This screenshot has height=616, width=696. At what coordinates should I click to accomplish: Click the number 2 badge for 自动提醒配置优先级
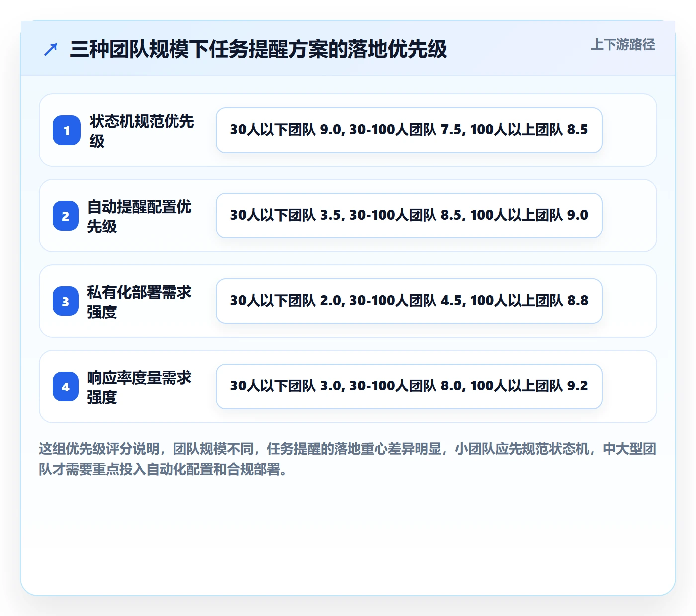[x=66, y=216]
